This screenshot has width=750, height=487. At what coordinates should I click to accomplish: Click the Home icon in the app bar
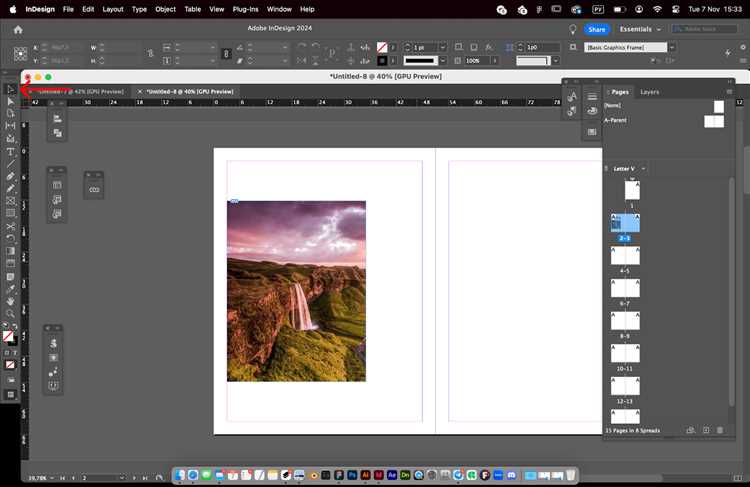(x=18, y=29)
